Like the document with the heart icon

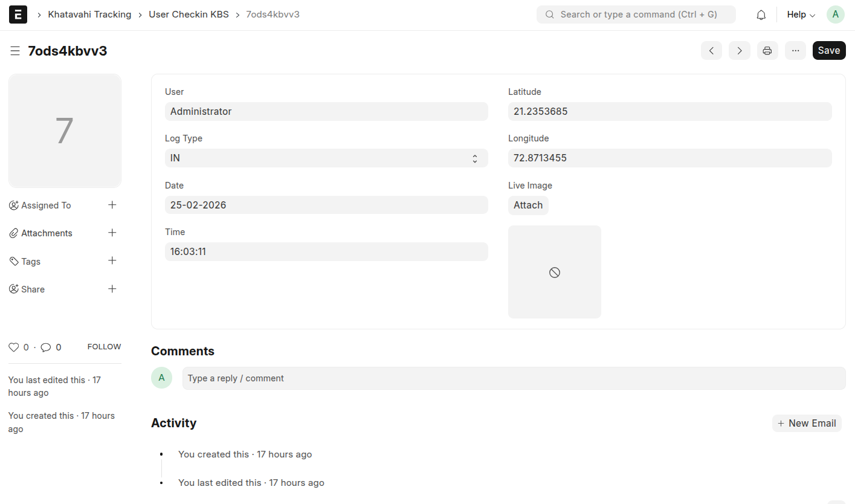tap(13, 347)
